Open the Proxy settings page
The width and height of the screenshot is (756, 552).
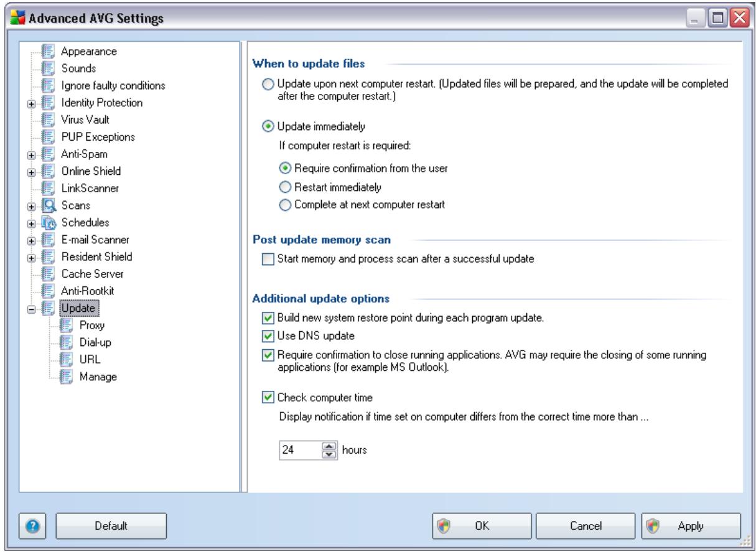tap(91, 325)
